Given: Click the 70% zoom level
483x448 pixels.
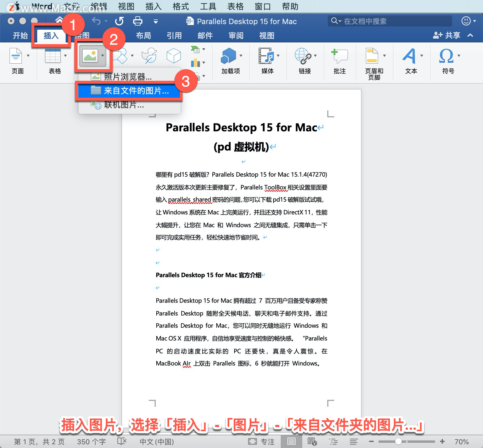Looking at the screenshot, I should 461,442.
